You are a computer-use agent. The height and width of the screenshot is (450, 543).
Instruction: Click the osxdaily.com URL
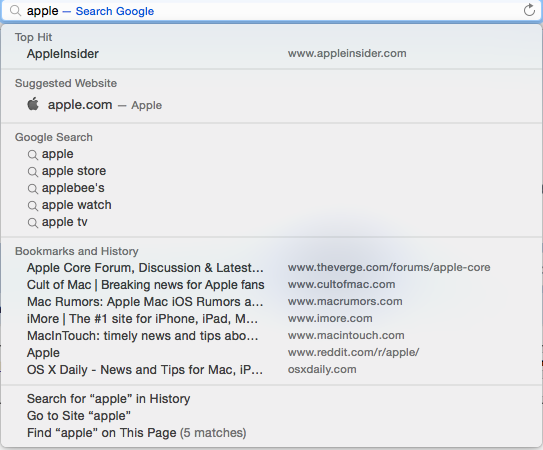tap(322, 369)
